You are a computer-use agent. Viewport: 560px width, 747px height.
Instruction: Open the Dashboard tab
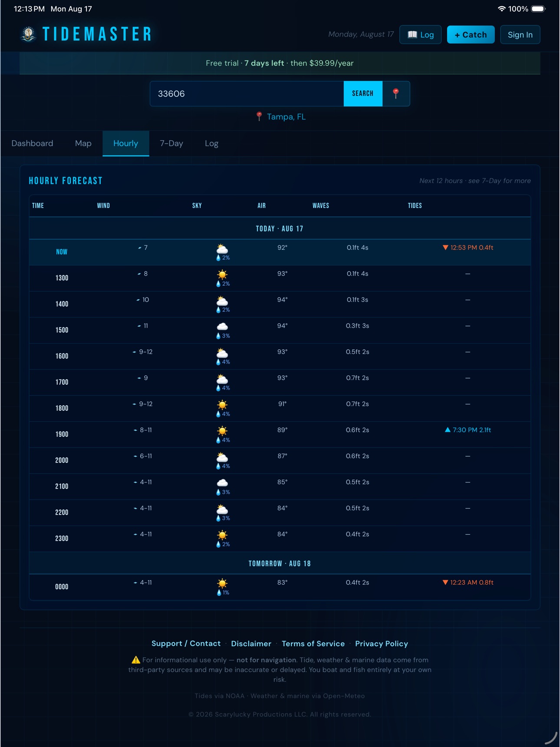[x=32, y=143]
